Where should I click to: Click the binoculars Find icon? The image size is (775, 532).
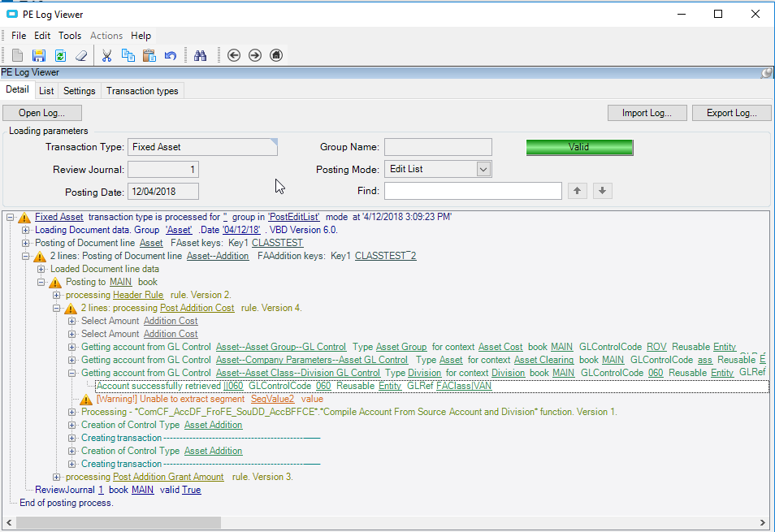click(x=200, y=55)
